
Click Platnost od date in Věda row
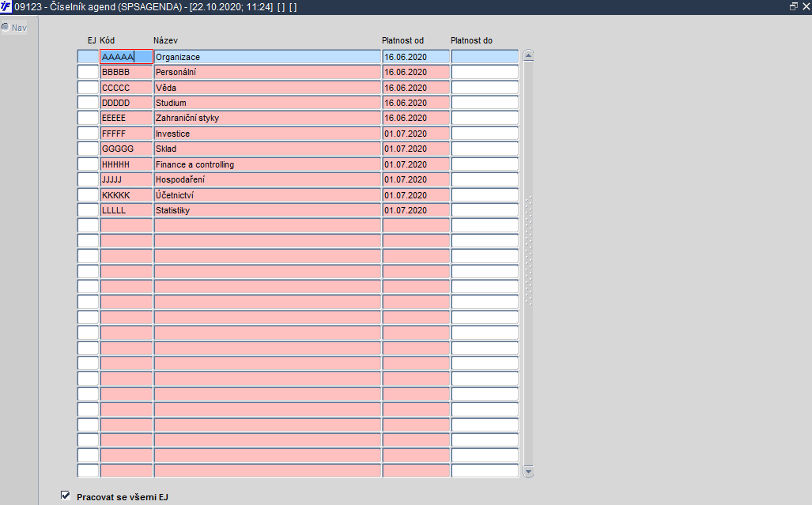tap(416, 88)
